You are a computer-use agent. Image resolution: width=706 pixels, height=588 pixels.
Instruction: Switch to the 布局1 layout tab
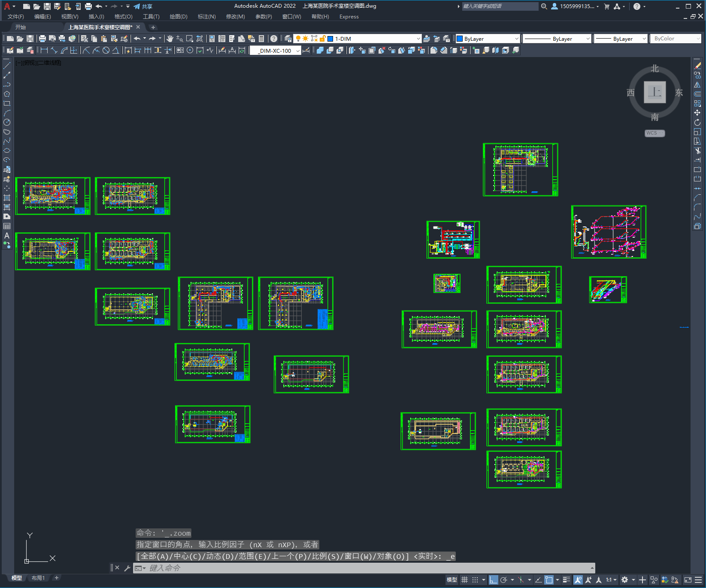38,578
